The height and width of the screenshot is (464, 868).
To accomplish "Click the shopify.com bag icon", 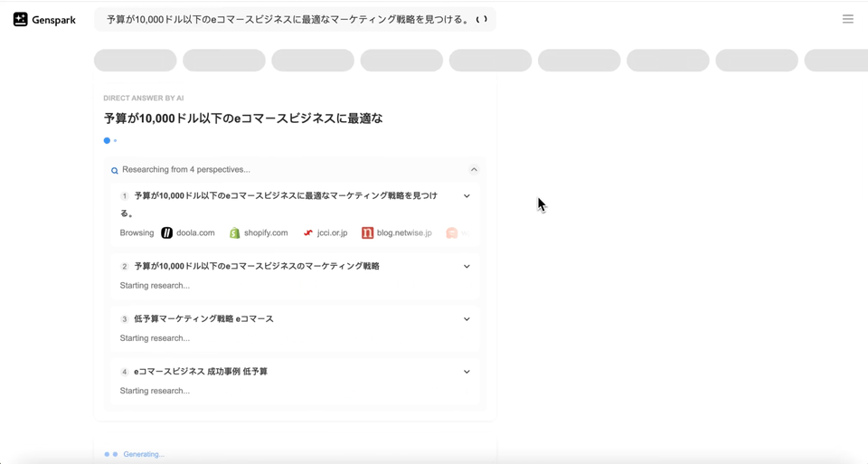I will point(235,233).
